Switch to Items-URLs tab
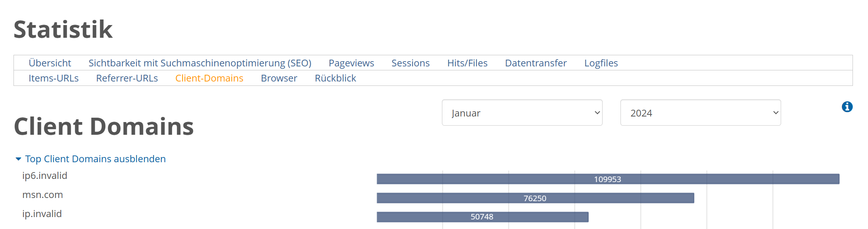 (x=54, y=78)
